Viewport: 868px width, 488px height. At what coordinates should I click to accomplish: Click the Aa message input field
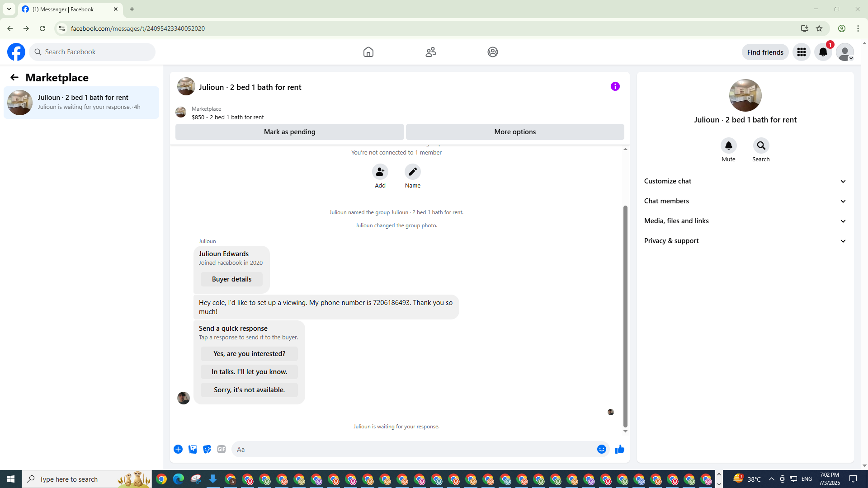(x=414, y=449)
